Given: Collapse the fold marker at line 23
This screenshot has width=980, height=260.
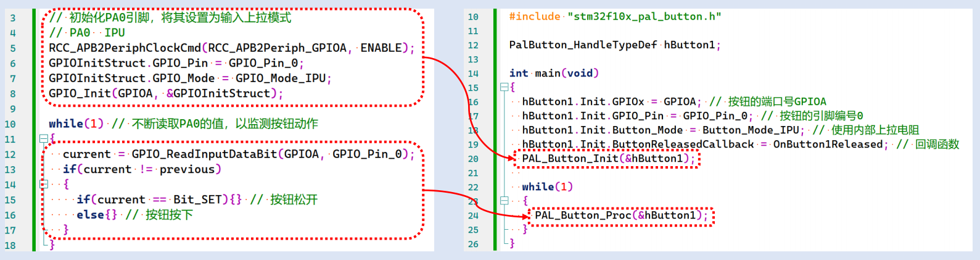Looking at the screenshot, I should point(504,201).
